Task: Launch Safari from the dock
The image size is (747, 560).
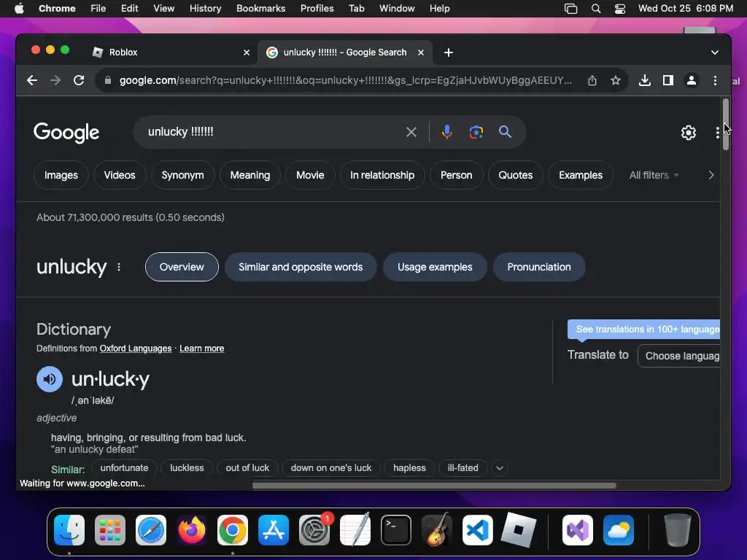Action: click(151, 530)
